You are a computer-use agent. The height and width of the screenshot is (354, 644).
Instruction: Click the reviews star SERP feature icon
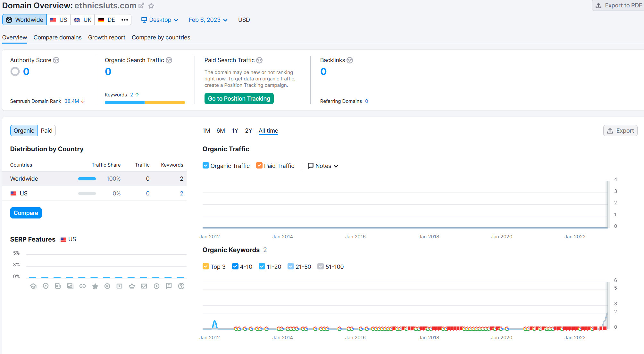point(95,286)
